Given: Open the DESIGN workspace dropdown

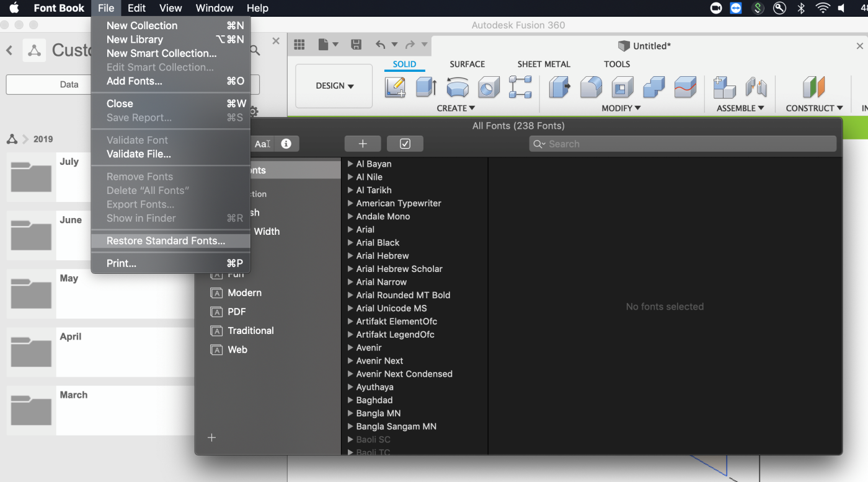Looking at the screenshot, I should coord(334,86).
